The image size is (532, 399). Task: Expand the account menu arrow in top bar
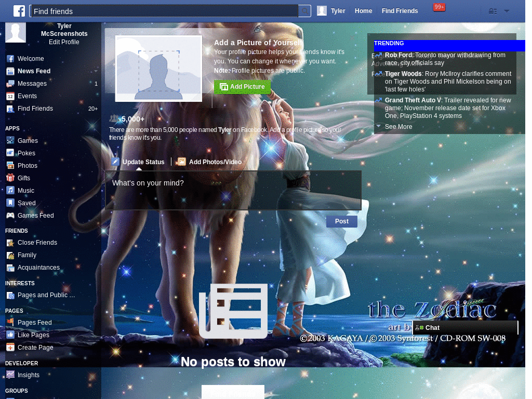[507, 11]
